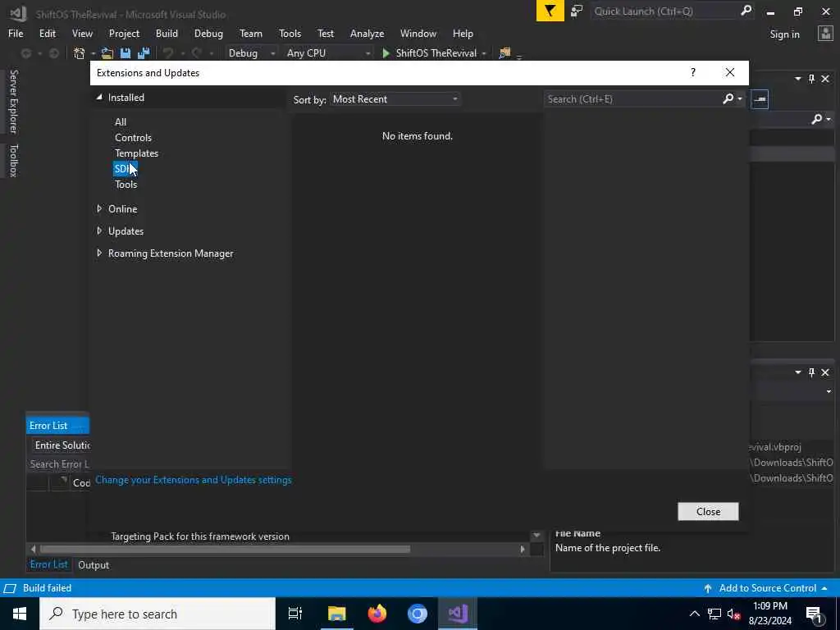Click the properties toolbar icon beside dialog search
This screenshot has width=840, height=630.
[760, 99]
